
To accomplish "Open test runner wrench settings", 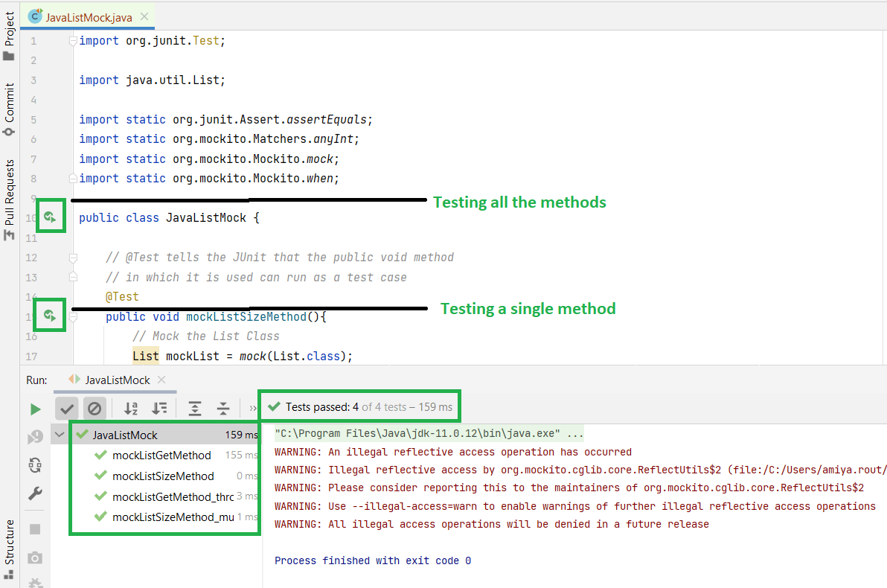I will (35, 493).
